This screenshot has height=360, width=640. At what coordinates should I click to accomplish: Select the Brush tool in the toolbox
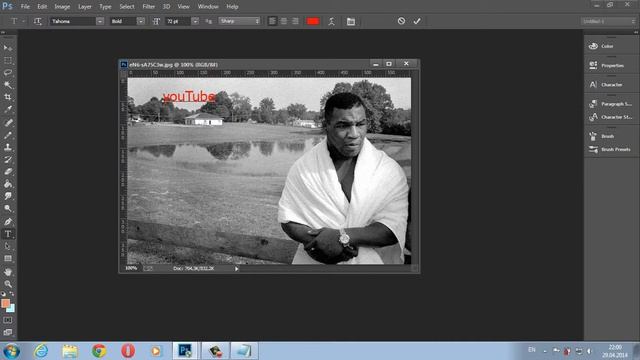pos(8,134)
